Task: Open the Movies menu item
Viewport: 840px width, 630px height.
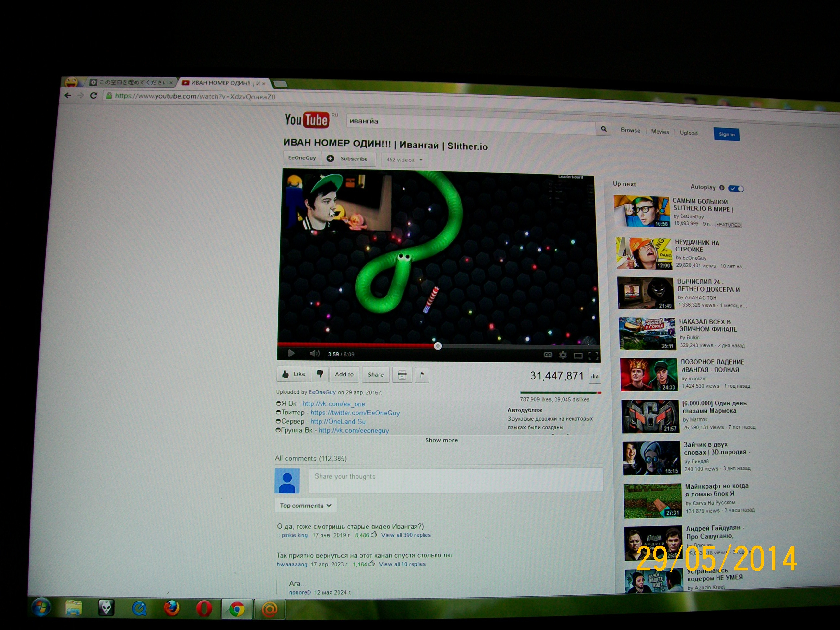Action: click(x=660, y=131)
